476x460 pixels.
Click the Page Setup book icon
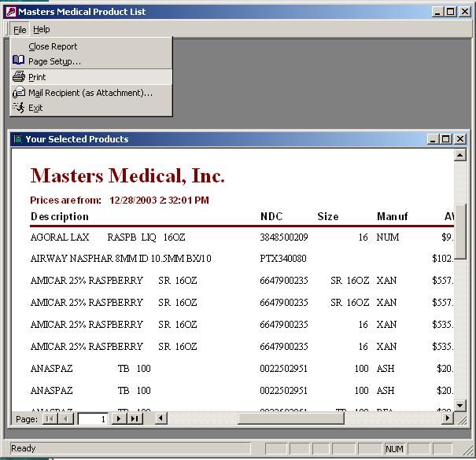click(x=19, y=60)
